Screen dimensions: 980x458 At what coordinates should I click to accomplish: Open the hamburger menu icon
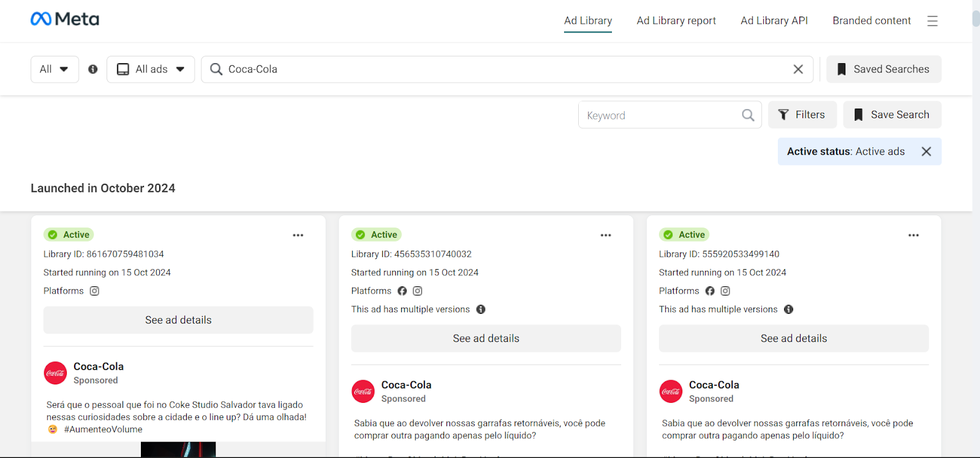point(932,21)
